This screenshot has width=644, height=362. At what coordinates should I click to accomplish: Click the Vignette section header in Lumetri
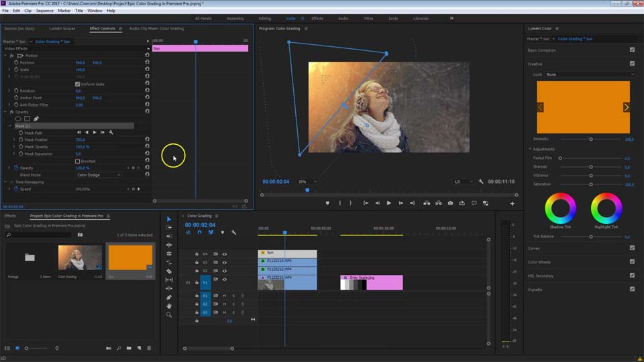(535, 290)
